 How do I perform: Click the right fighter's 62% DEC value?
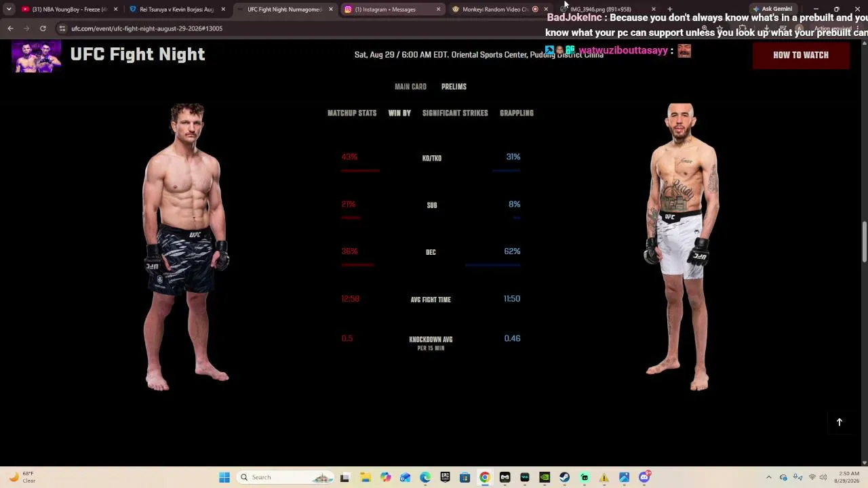[x=512, y=251]
